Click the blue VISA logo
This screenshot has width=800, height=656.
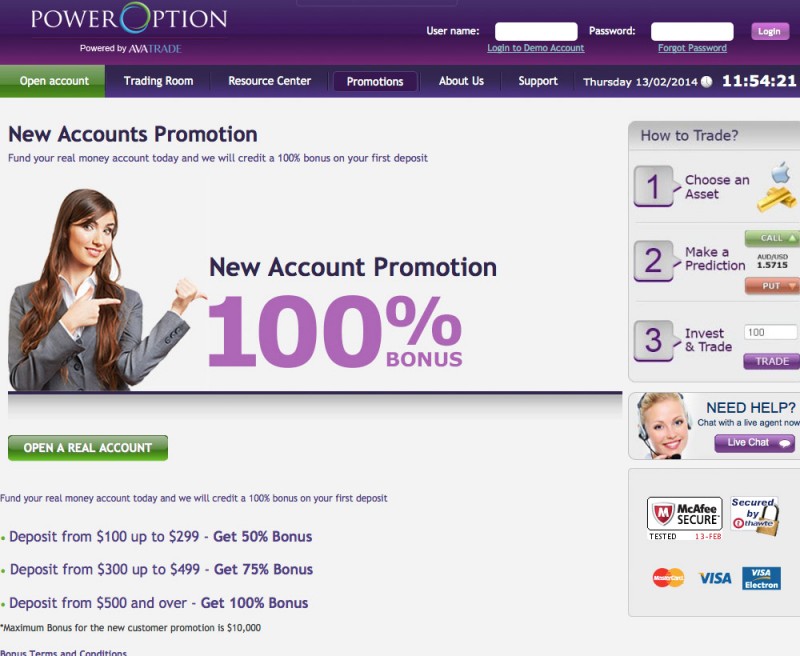click(715, 578)
